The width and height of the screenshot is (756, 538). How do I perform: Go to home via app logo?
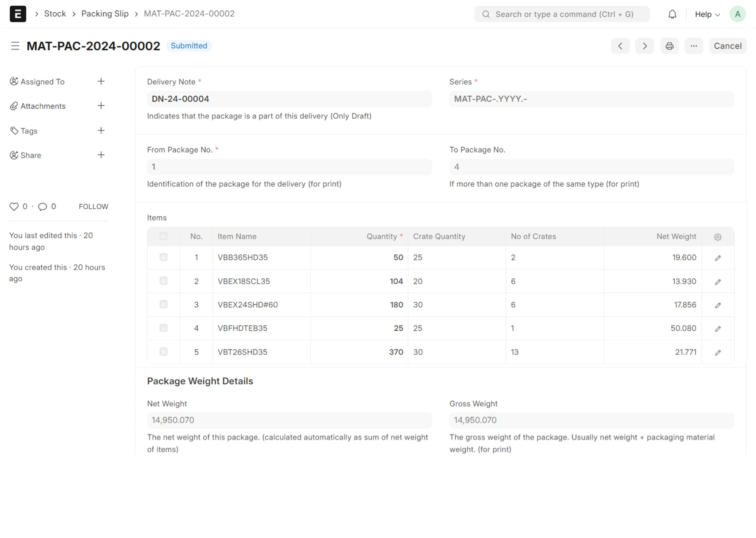pyautogui.click(x=18, y=14)
